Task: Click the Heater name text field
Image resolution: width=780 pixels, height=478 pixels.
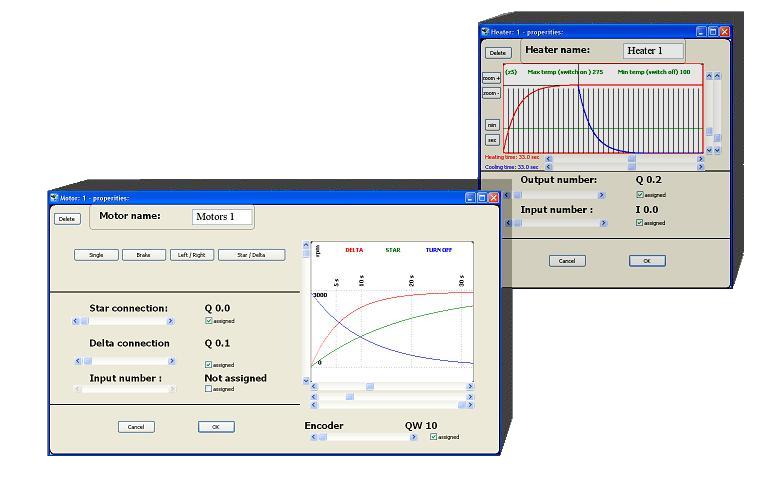Action: (655, 51)
